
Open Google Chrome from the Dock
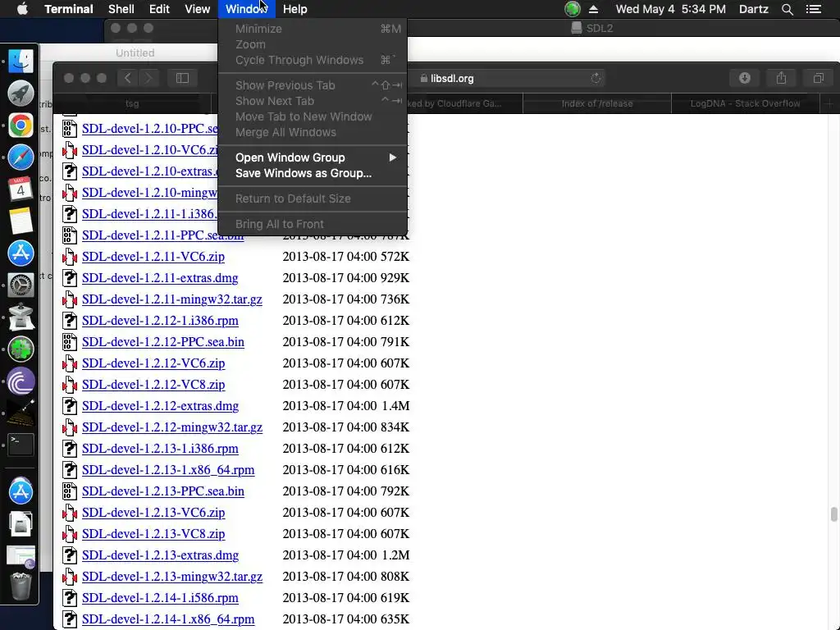click(21, 126)
